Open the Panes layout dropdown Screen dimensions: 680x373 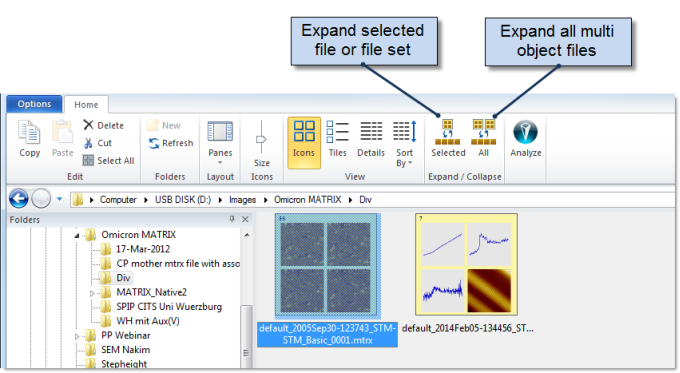pos(220,143)
